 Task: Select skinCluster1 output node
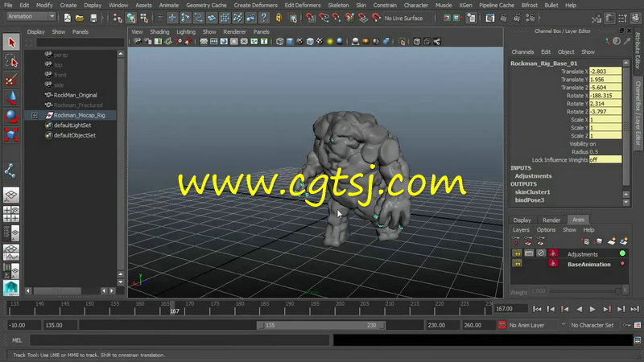point(532,192)
